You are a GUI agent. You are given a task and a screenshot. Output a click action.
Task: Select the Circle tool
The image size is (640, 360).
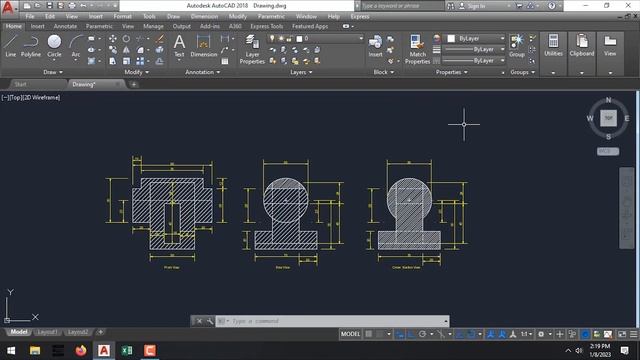click(54, 46)
